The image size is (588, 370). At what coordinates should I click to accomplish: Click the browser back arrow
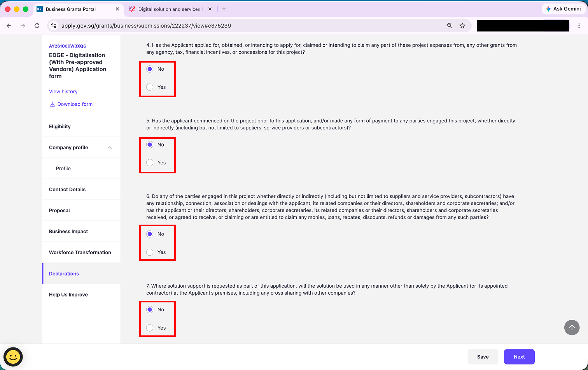point(9,26)
